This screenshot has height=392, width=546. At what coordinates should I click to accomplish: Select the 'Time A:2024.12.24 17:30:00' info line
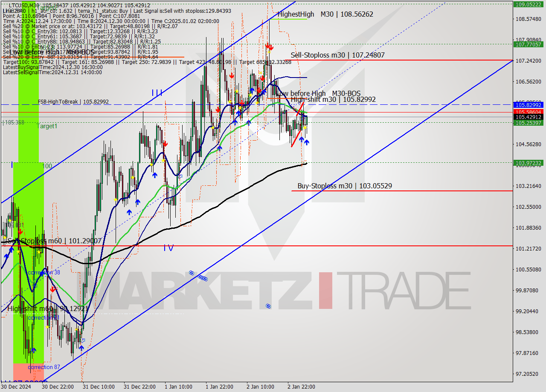click(x=111, y=21)
